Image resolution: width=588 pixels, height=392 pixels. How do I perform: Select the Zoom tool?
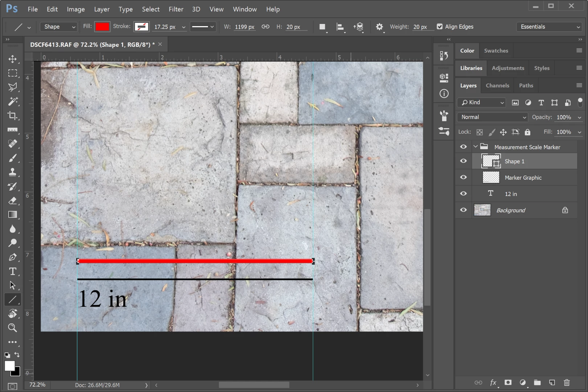(x=12, y=328)
